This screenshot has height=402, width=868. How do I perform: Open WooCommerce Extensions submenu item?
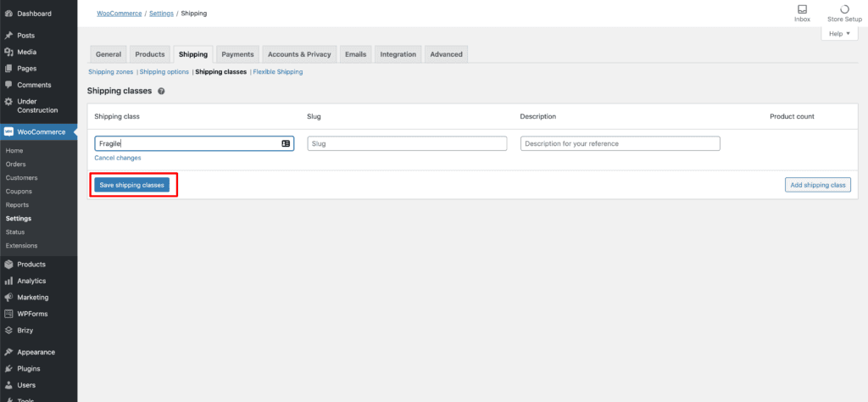tap(21, 246)
